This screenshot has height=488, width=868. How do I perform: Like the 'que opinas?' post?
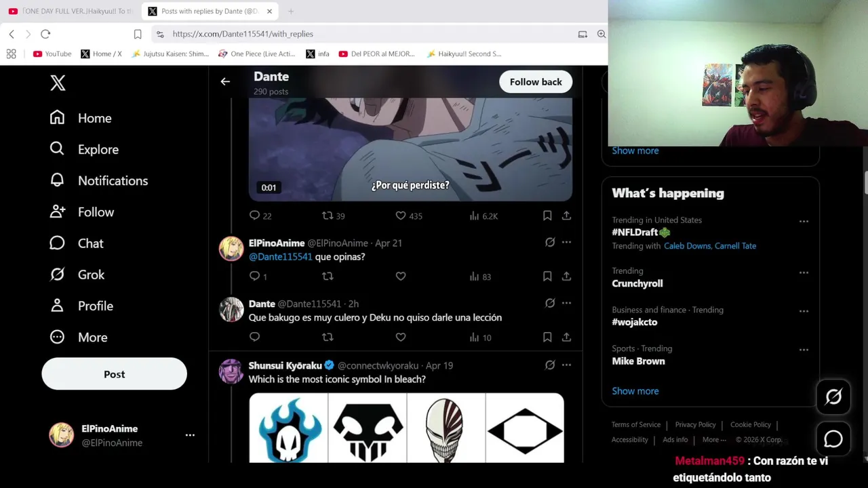(x=401, y=276)
